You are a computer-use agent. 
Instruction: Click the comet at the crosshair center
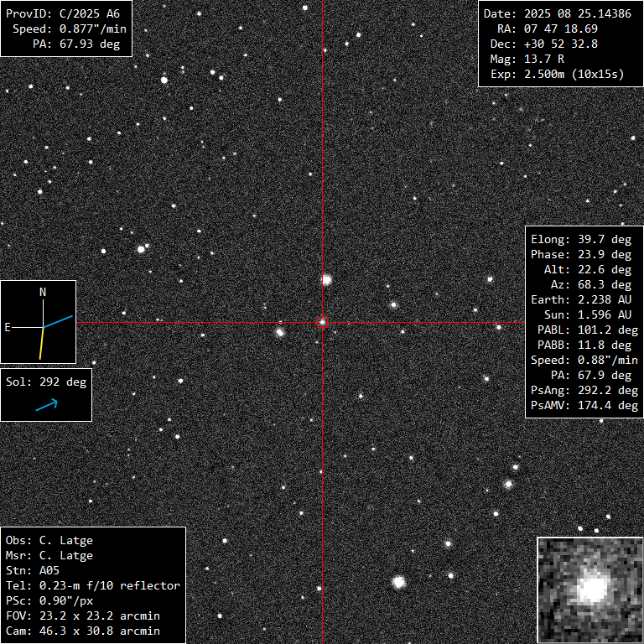(x=322, y=322)
